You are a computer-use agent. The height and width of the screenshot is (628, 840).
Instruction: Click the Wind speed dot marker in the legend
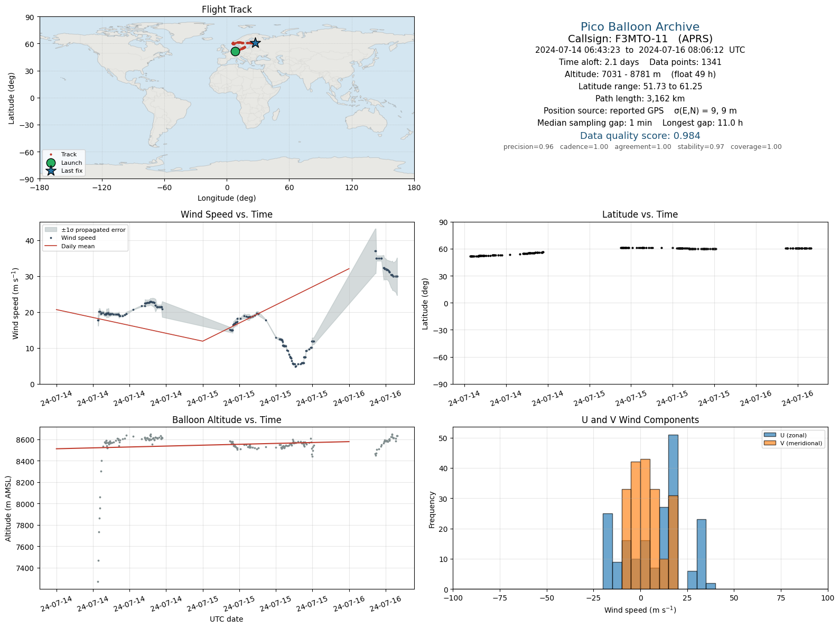tap(51, 238)
